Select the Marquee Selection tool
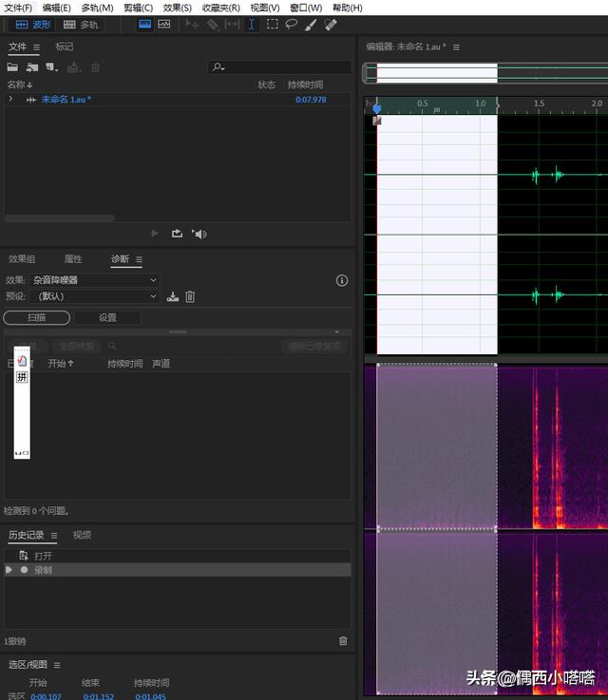 (x=273, y=25)
